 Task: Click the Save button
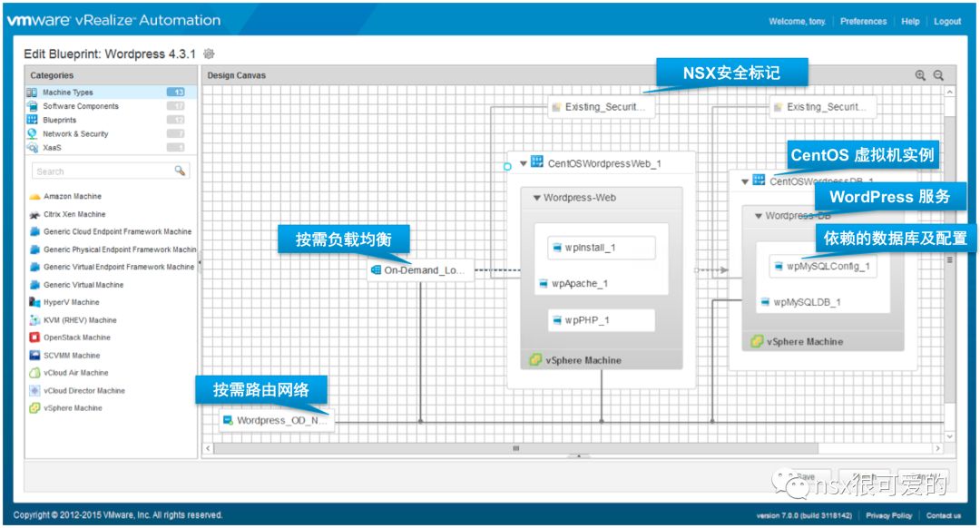(x=806, y=478)
